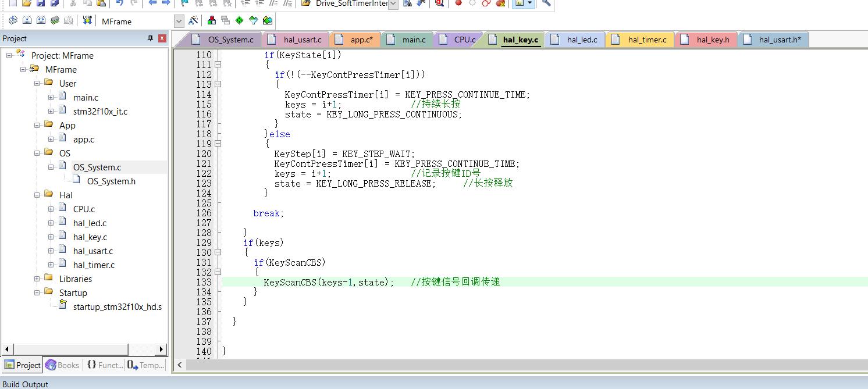The height and width of the screenshot is (389, 868).
Task: Collapse the Hal group expander
Action: click(x=37, y=195)
